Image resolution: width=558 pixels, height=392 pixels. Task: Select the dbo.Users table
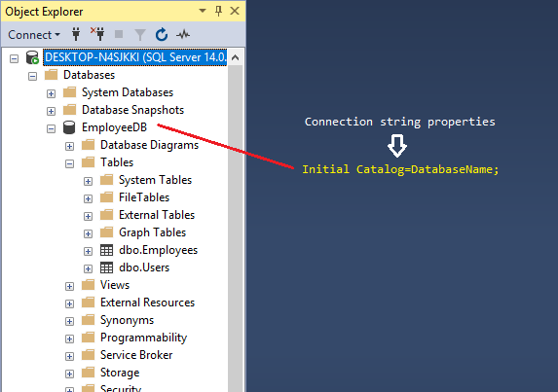click(144, 267)
